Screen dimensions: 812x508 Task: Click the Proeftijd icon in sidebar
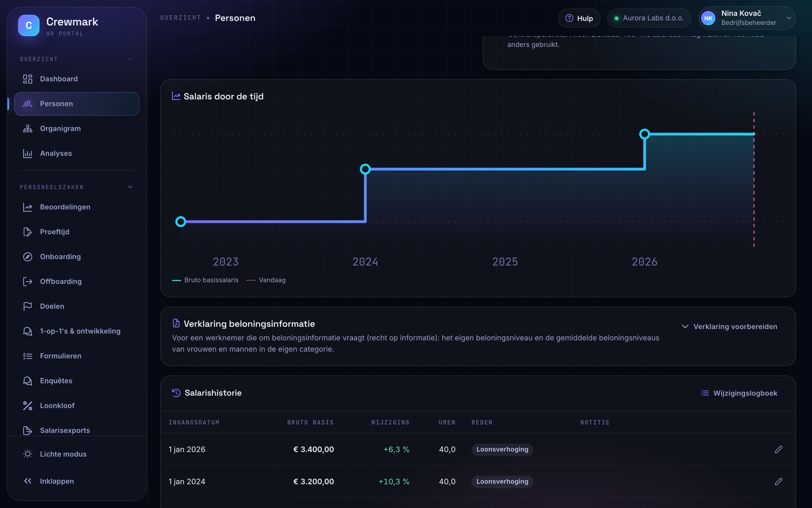(27, 232)
